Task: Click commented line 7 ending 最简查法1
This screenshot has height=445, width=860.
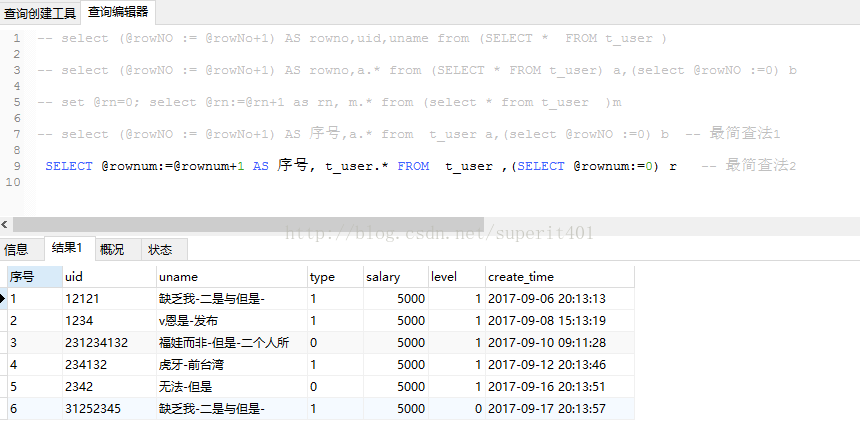Action: point(408,134)
